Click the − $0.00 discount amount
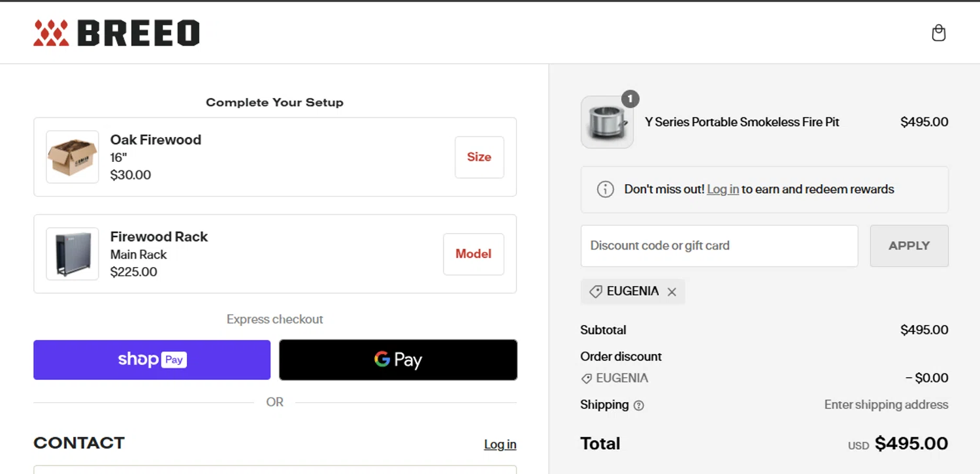The image size is (980, 474). [926, 378]
